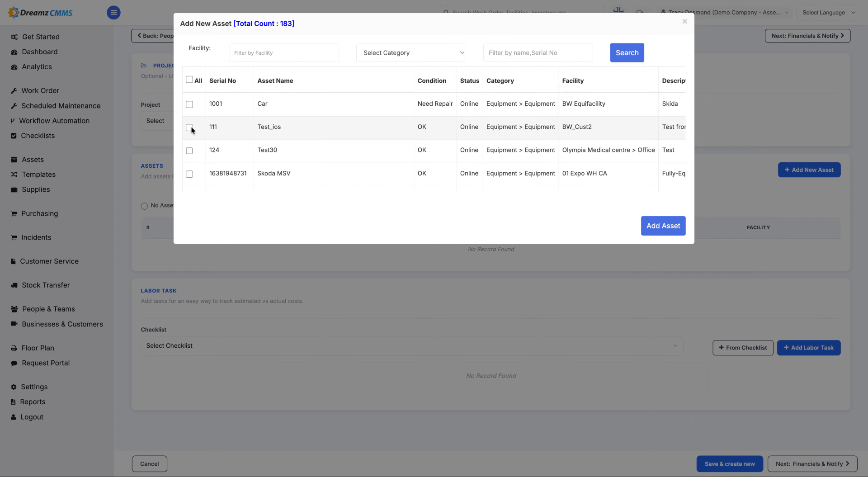Click the DreamzCMMS logo
The height and width of the screenshot is (477, 868).
[41, 13]
